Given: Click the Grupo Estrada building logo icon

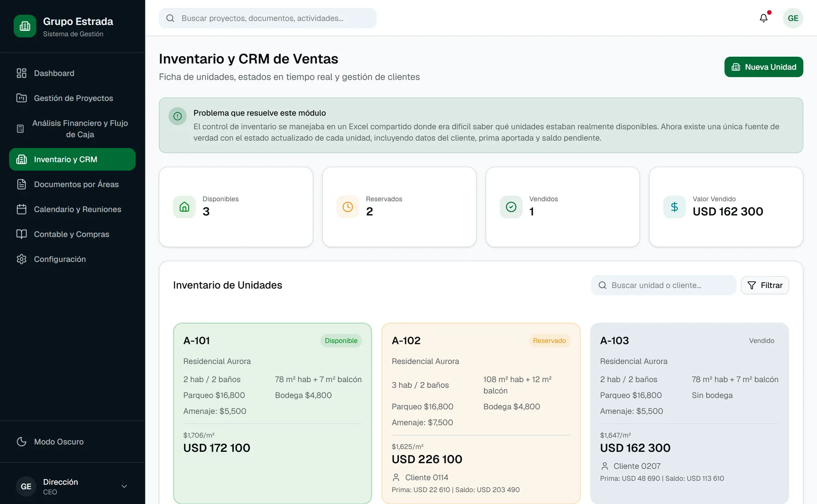Looking at the screenshot, I should tap(25, 26).
